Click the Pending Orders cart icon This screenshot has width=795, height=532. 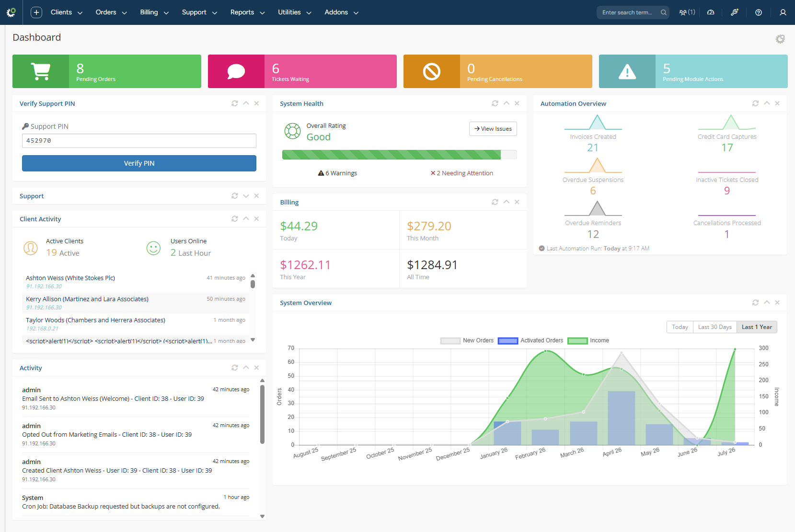[41, 71]
